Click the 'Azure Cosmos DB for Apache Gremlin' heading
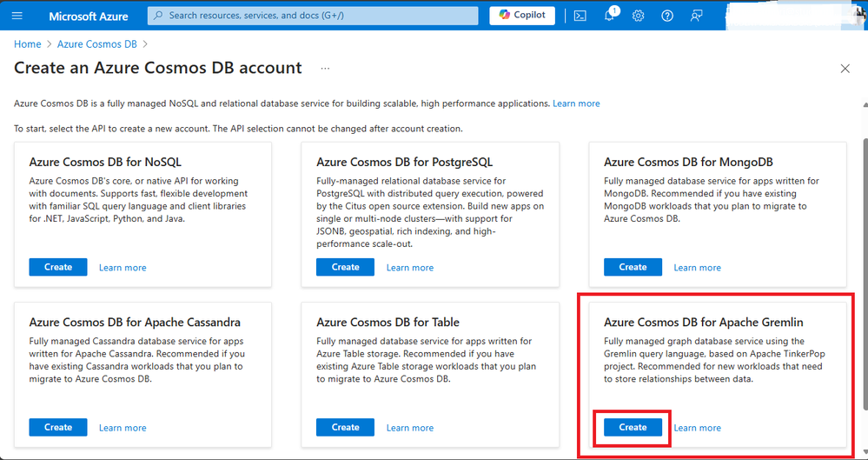 point(703,323)
